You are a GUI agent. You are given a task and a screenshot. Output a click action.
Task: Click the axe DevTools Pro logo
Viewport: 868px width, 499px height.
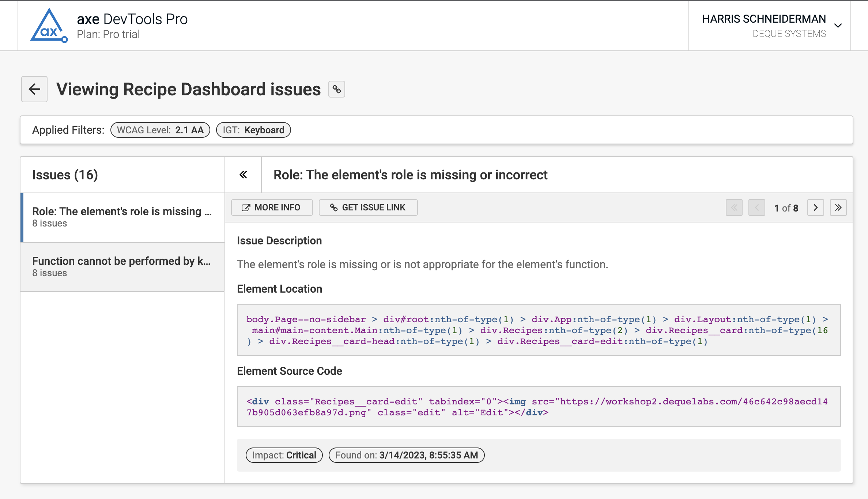pos(49,25)
